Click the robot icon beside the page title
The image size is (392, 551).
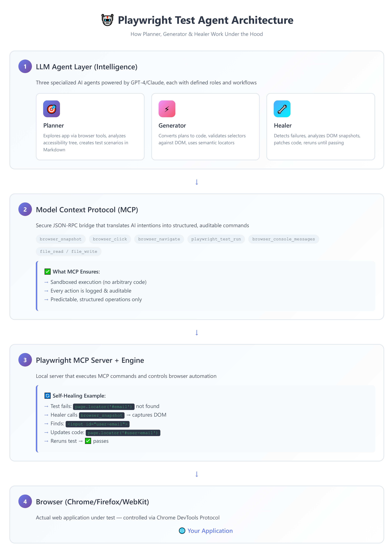pyautogui.click(x=107, y=20)
